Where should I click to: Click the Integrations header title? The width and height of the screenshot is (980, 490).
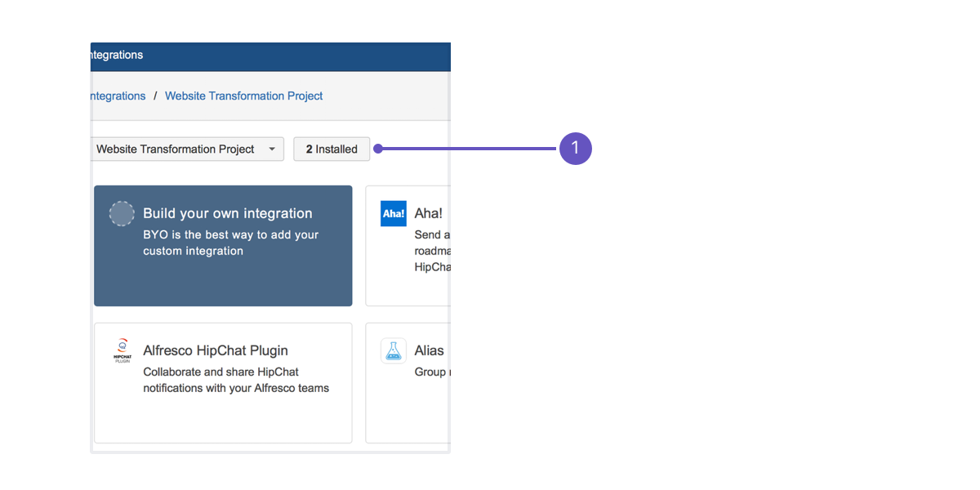point(117,56)
